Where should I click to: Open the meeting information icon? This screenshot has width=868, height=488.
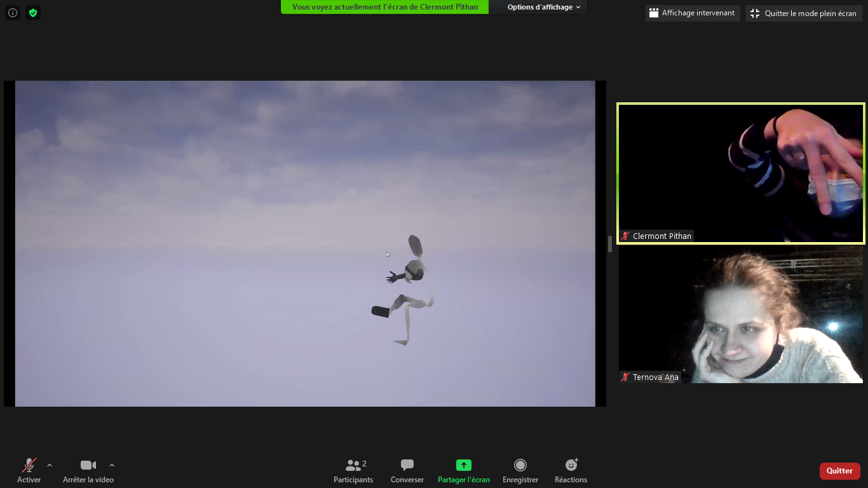[x=13, y=13]
